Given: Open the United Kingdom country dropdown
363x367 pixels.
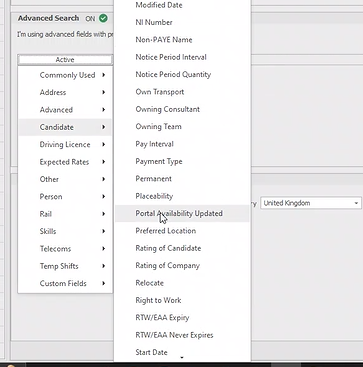Looking at the screenshot, I should coord(311,203).
